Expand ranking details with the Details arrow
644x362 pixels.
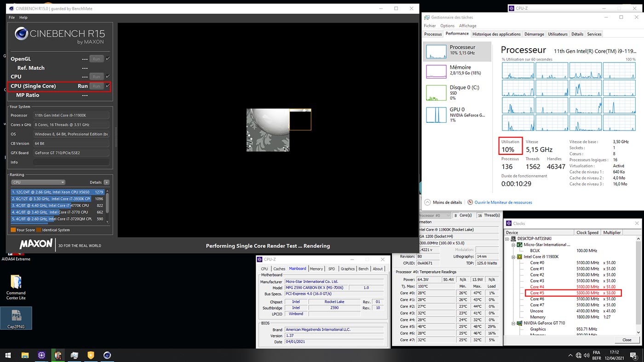107,182
